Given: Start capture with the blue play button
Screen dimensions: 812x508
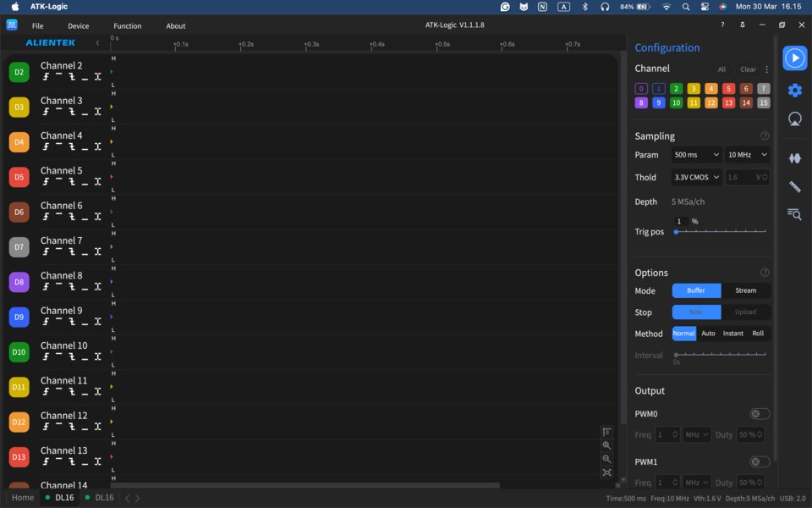Looking at the screenshot, I should [x=794, y=58].
